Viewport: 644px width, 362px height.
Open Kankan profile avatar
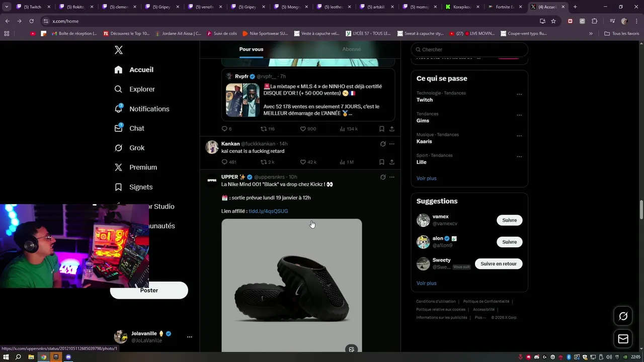(212, 147)
